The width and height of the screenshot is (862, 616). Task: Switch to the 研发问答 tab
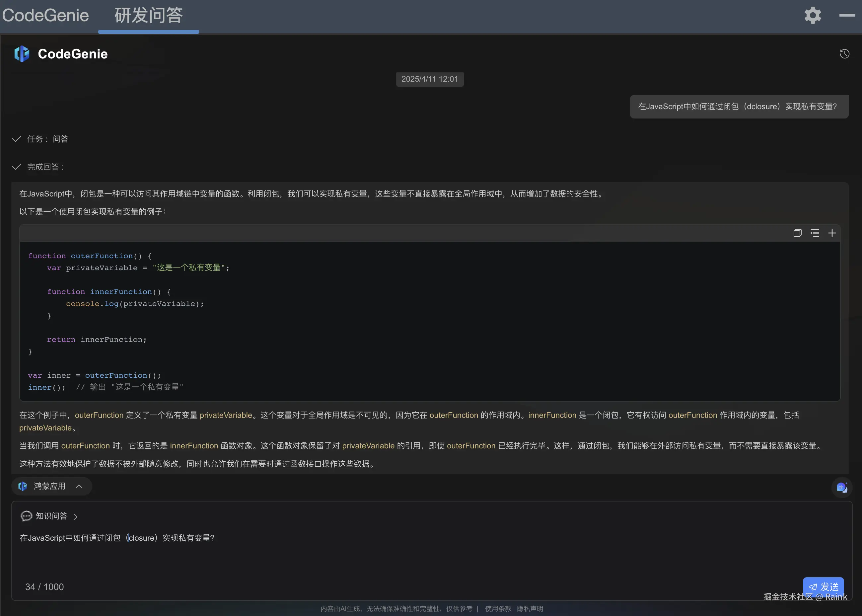(x=148, y=16)
